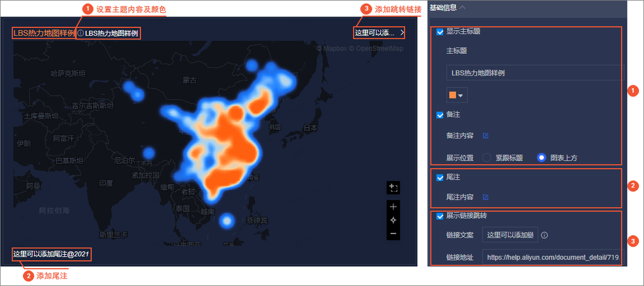644x286 pixels.
Task: Click the 老挝 label on the map
Action: 188,192
